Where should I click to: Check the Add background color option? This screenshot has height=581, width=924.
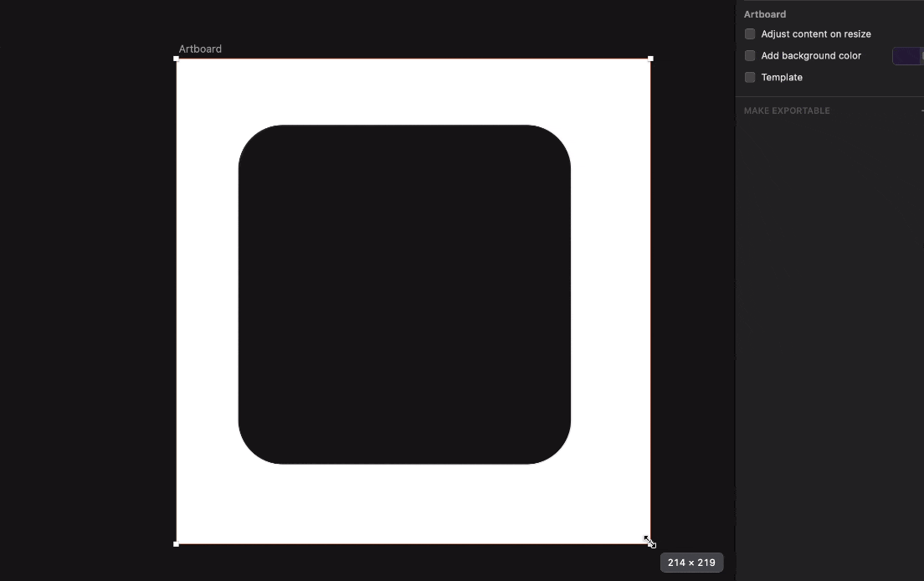click(749, 55)
